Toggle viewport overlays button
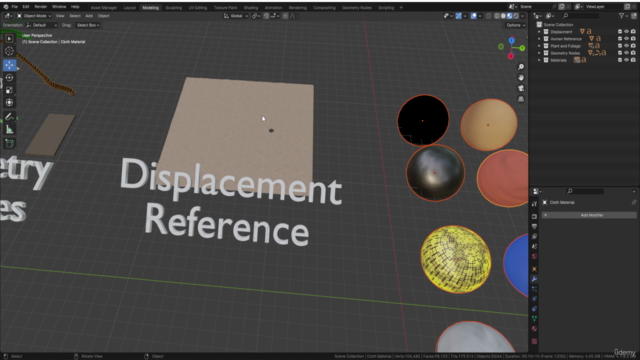 click(x=473, y=16)
